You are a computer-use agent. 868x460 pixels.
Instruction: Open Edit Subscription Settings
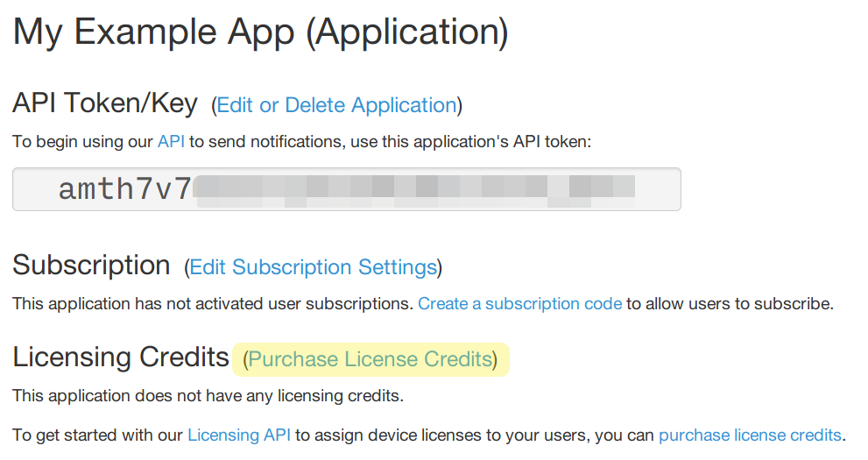pos(313,267)
